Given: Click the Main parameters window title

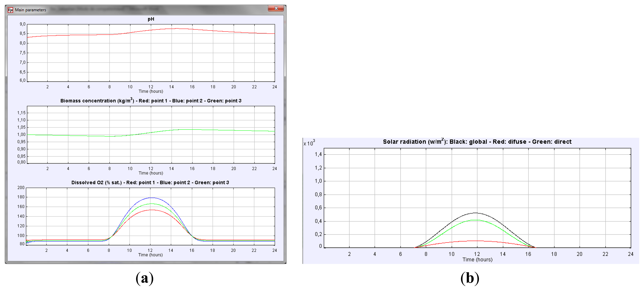Looking at the screenshot, I should pyautogui.click(x=30, y=10).
